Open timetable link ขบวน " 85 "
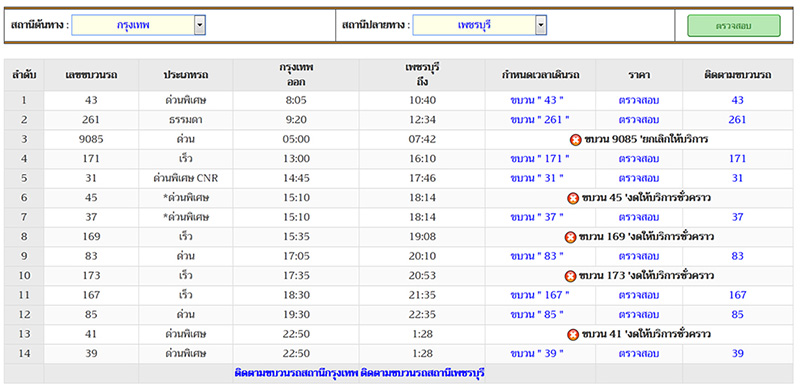Screen dimensions: 800x391 click(x=537, y=314)
